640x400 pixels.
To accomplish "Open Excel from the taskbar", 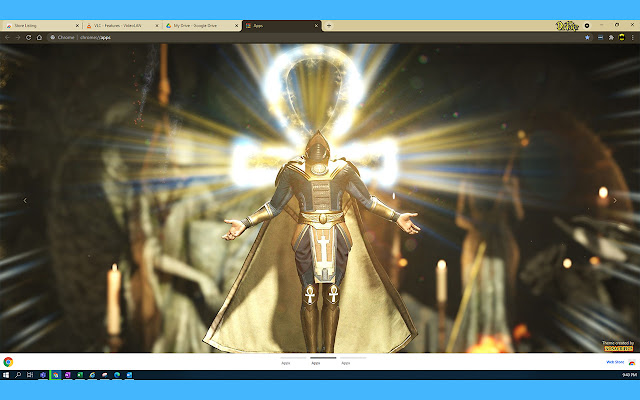I will pyautogui.click(x=80, y=375).
